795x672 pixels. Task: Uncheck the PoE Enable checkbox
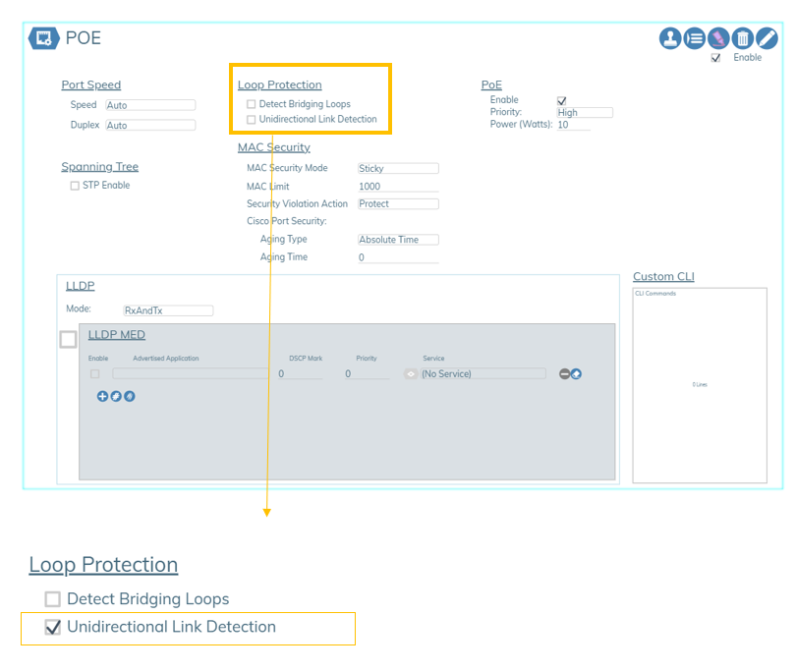click(562, 100)
